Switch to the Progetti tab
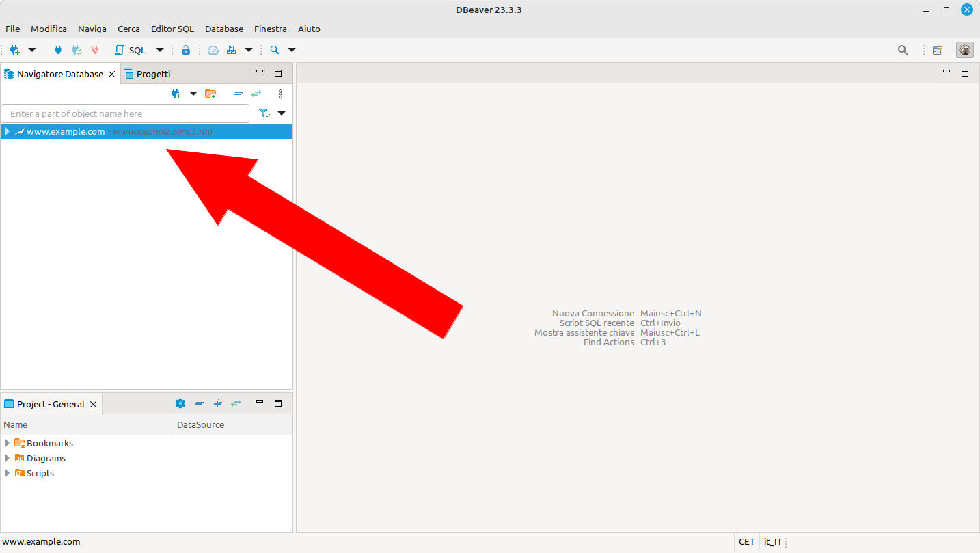980x553 pixels. (147, 74)
